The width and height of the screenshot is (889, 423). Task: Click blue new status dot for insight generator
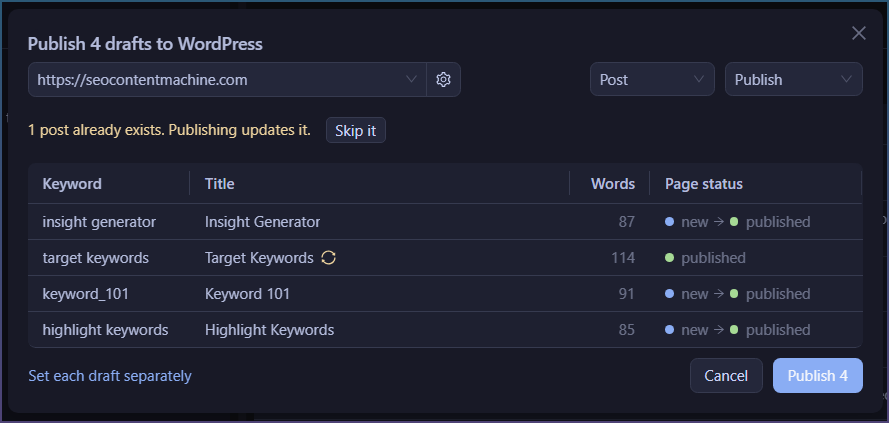669,222
